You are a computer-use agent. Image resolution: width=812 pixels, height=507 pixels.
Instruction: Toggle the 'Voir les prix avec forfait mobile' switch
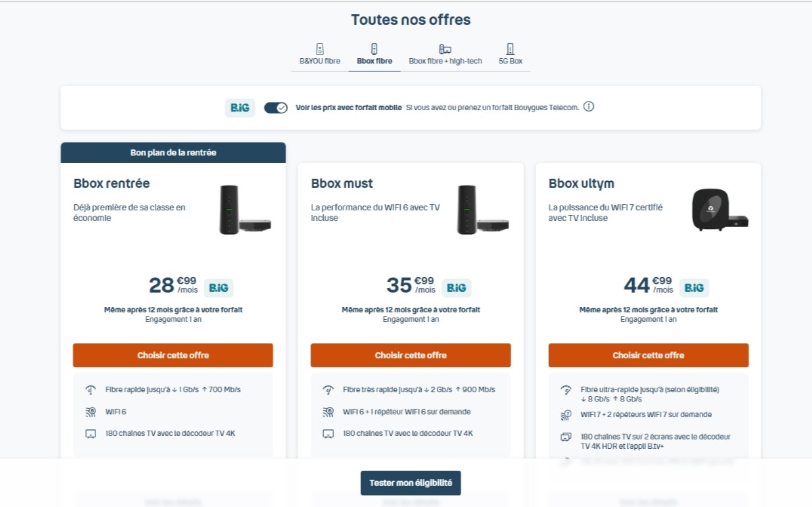tap(276, 107)
